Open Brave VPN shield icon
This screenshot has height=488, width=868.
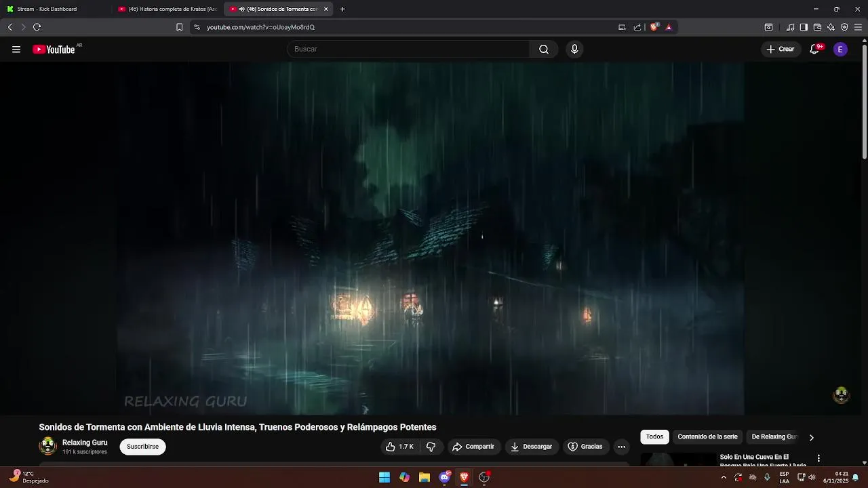[x=844, y=27]
